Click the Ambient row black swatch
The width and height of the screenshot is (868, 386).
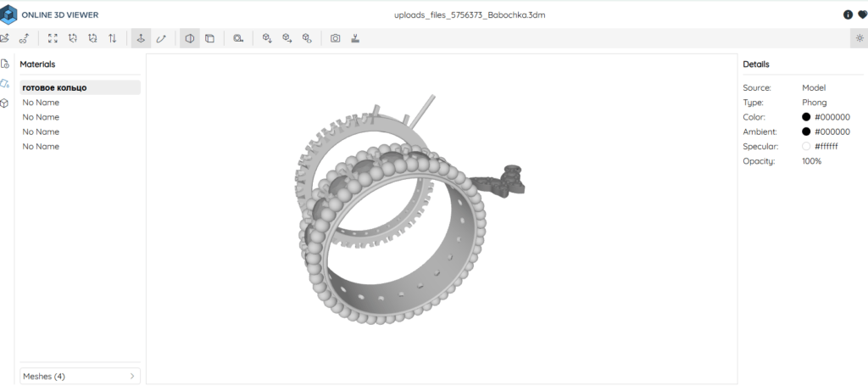click(x=806, y=131)
